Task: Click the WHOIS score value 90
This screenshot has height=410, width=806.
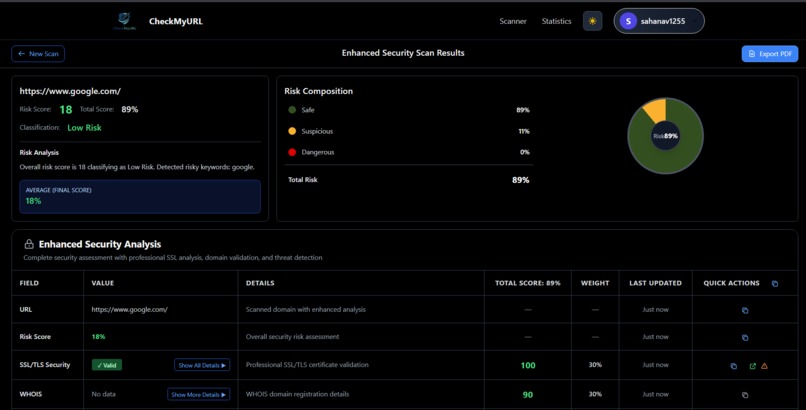Action: pyautogui.click(x=528, y=395)
